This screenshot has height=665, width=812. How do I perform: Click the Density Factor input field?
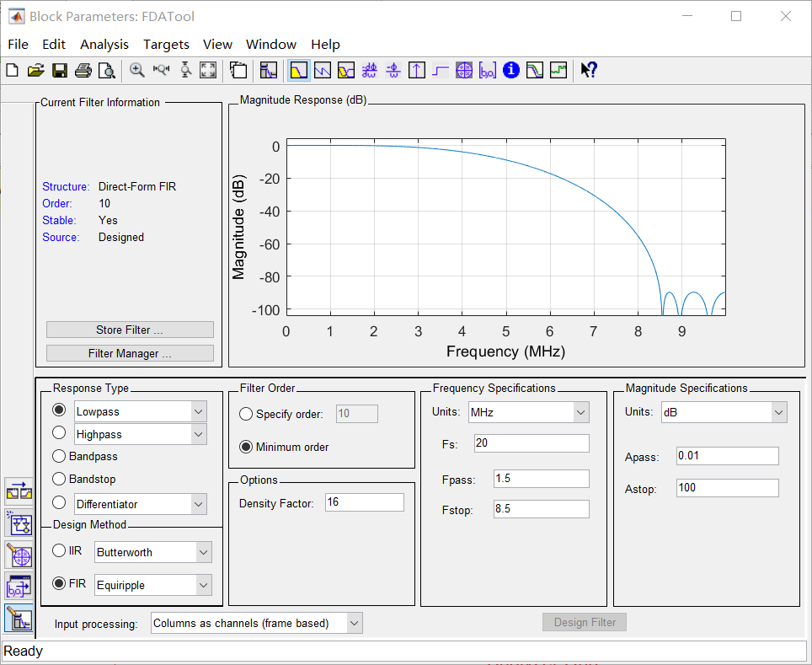364,502
